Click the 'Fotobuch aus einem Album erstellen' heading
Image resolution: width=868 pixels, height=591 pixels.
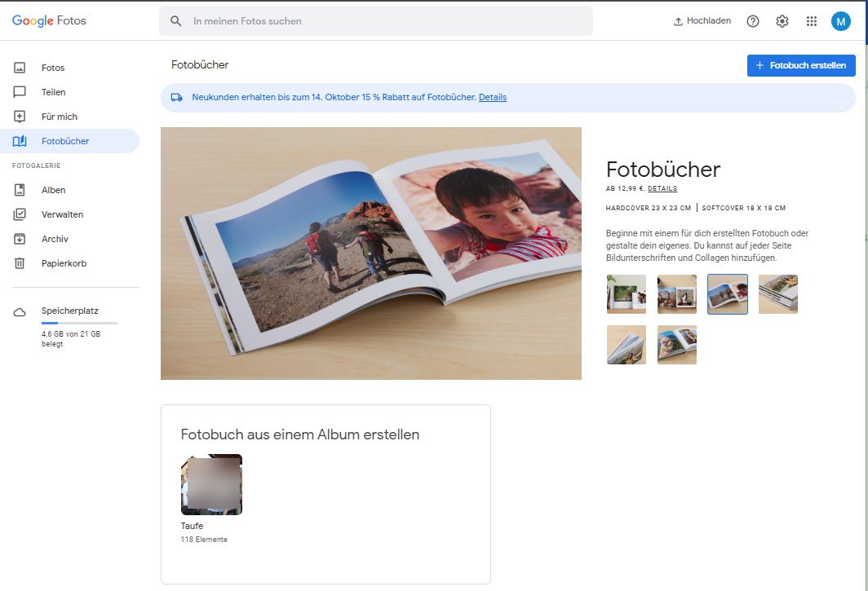300,434
